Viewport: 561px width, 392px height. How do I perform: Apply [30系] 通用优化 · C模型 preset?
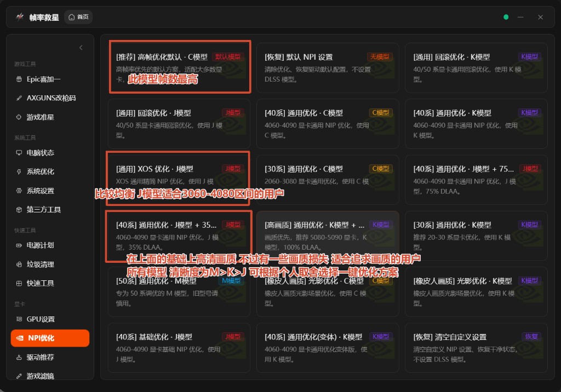(x=328, y=180)
